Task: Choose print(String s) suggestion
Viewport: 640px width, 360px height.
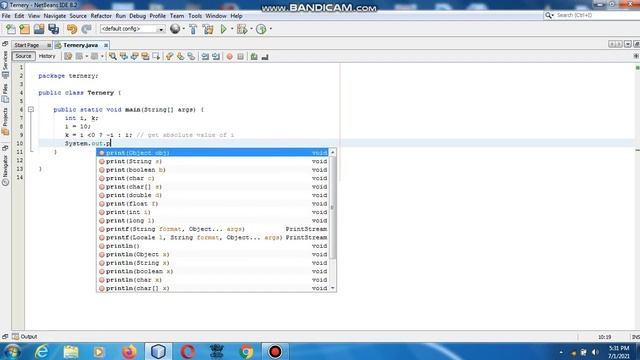Action: (x=213, y=161)
